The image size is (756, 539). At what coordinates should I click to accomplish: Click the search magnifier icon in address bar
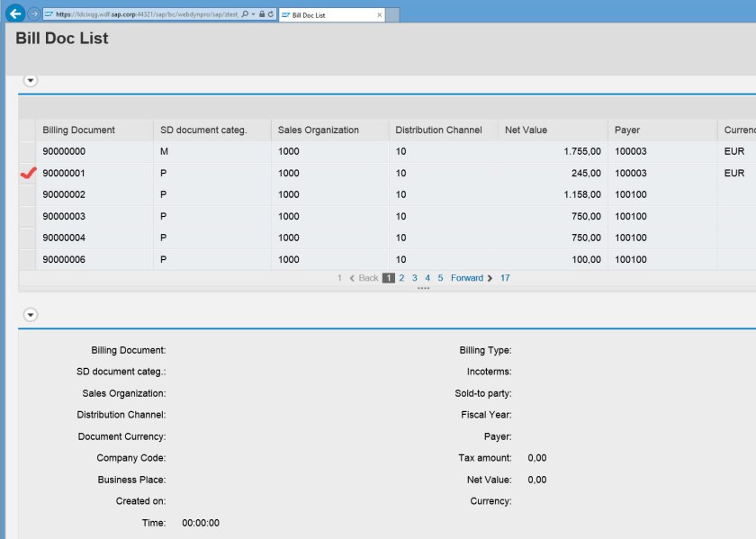click(x=245, y=15)
